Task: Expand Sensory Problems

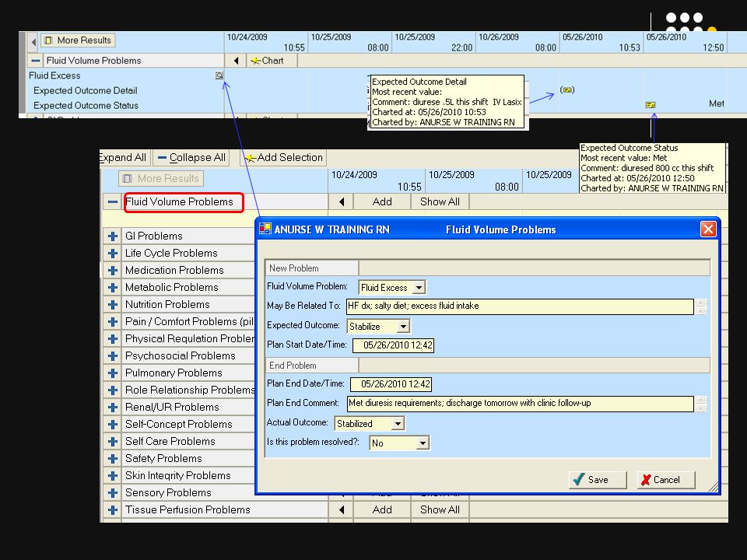Action: pos(112,493)
